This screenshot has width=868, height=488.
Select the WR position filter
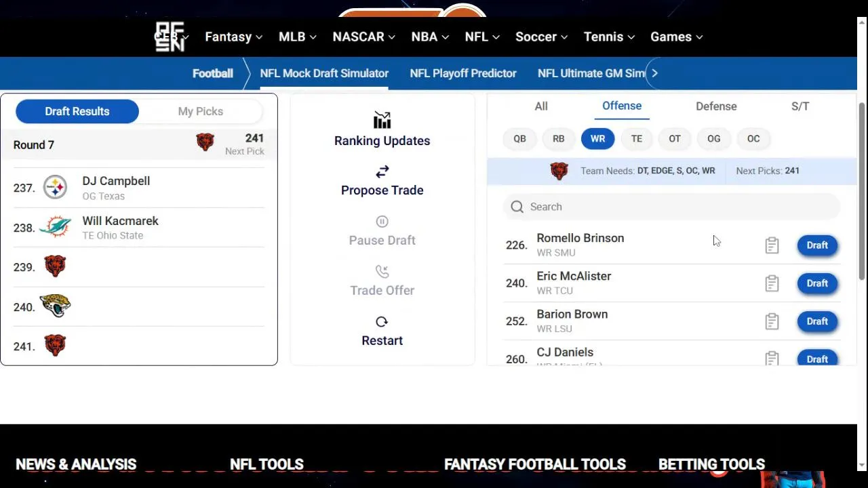point(597,138)
